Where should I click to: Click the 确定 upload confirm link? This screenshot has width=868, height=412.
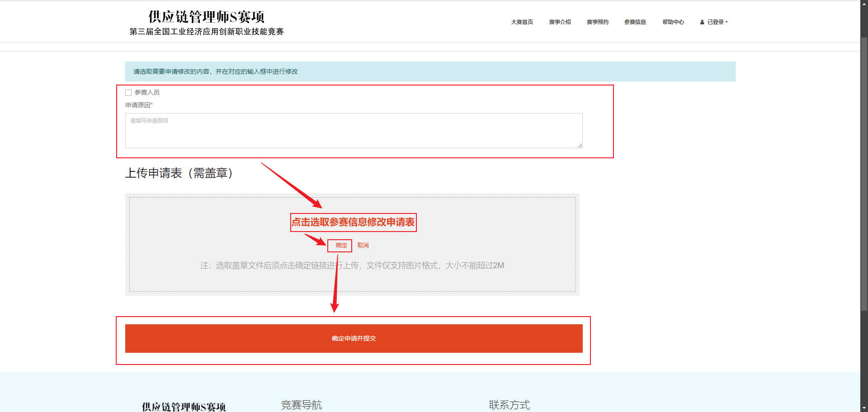click(x=341, y=245)
